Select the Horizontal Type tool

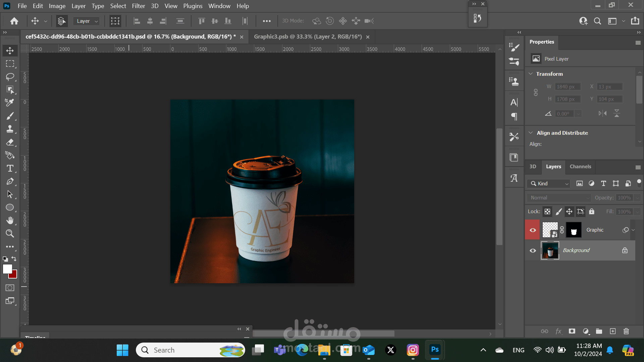coord(10,168)
